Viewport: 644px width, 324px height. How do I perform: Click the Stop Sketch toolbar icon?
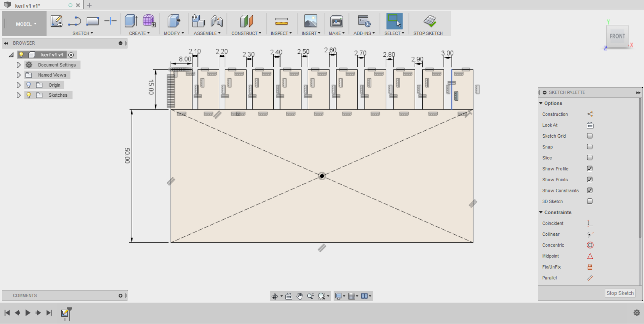430,21
